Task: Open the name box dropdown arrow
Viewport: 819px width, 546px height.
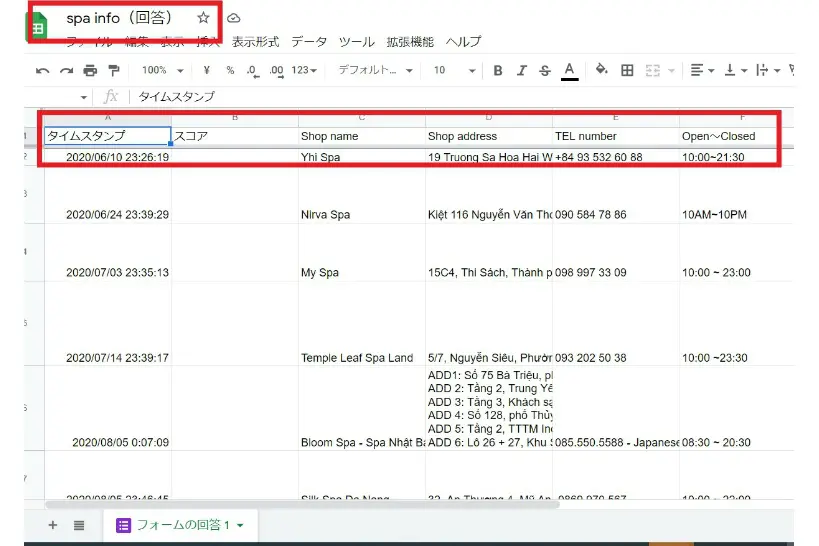Action: pos(84,97)
